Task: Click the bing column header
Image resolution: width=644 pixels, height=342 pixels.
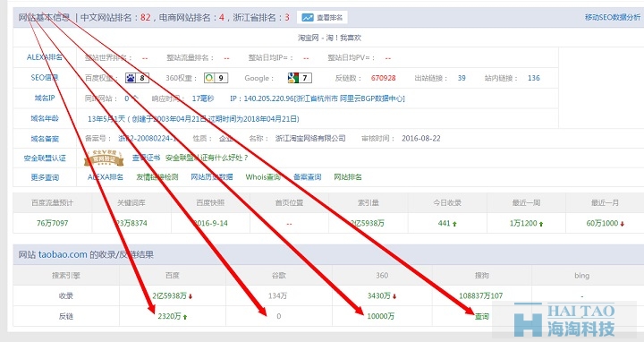Action: click(581, 276)
